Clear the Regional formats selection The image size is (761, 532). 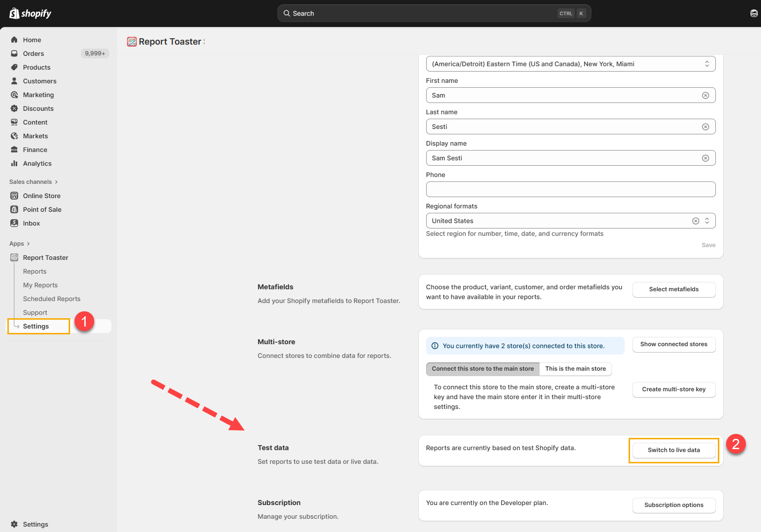(x=695, y=221)
